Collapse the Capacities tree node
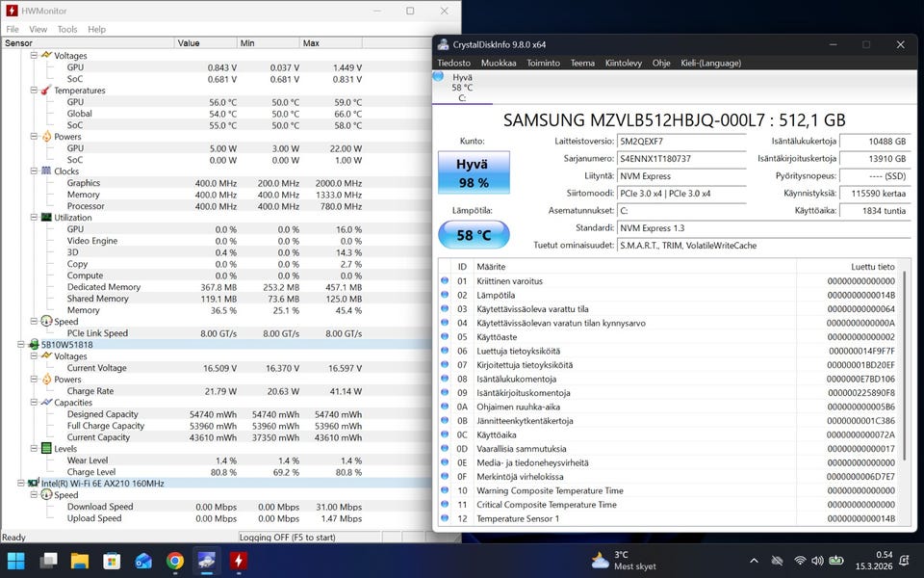Viewport: 924px width, 578px height. coord(34,403)
